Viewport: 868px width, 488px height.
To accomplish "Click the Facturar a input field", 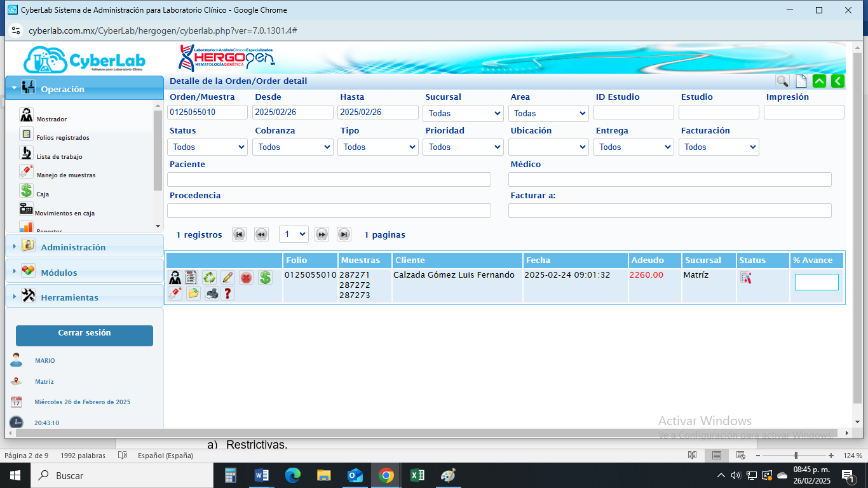I will (x=670, y=210).
